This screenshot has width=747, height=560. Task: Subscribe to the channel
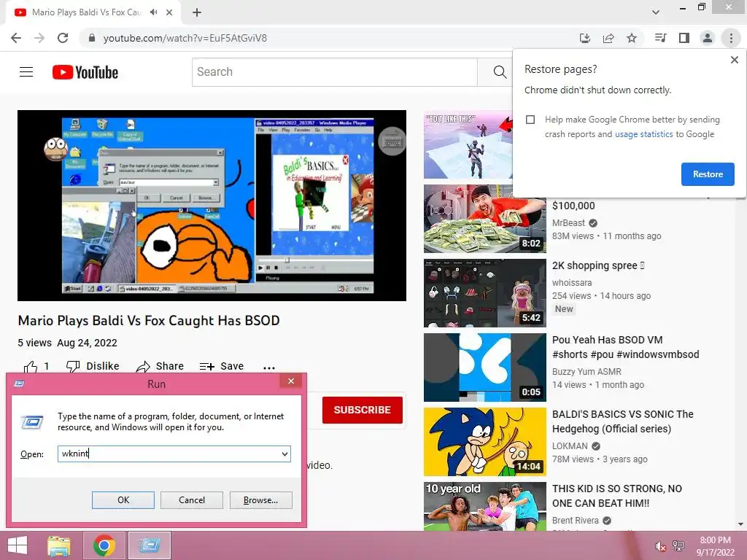[362, 410]
